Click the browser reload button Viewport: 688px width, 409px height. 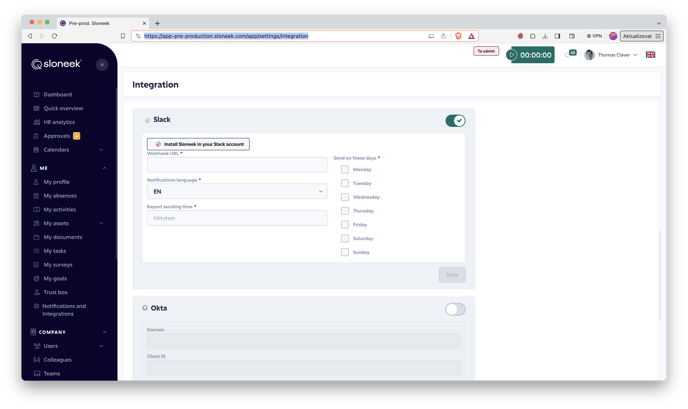[54, 36]
